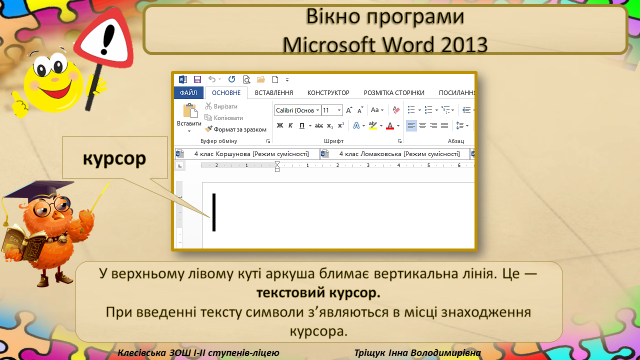
Task: Toggle italic К formatting
Action: click(x=291, y=126)
